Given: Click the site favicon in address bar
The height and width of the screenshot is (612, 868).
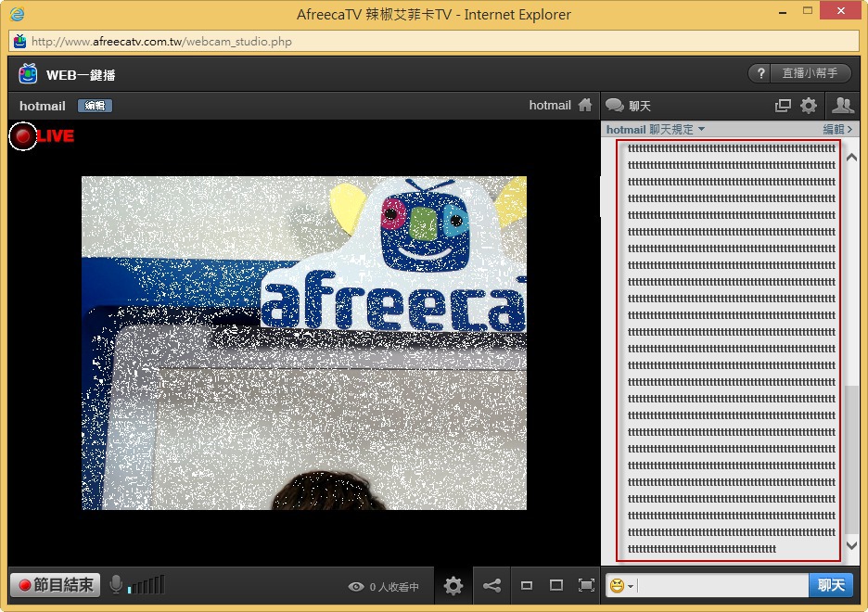Looking at the screenshot, I should tap(19, 41).
